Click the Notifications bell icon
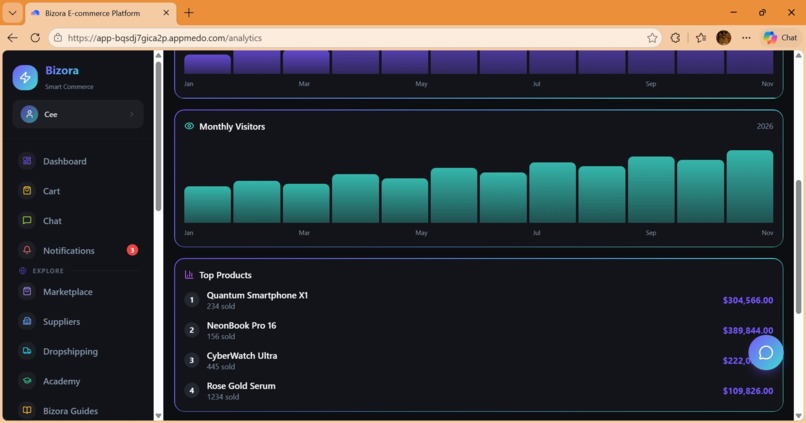 point(27,250)
